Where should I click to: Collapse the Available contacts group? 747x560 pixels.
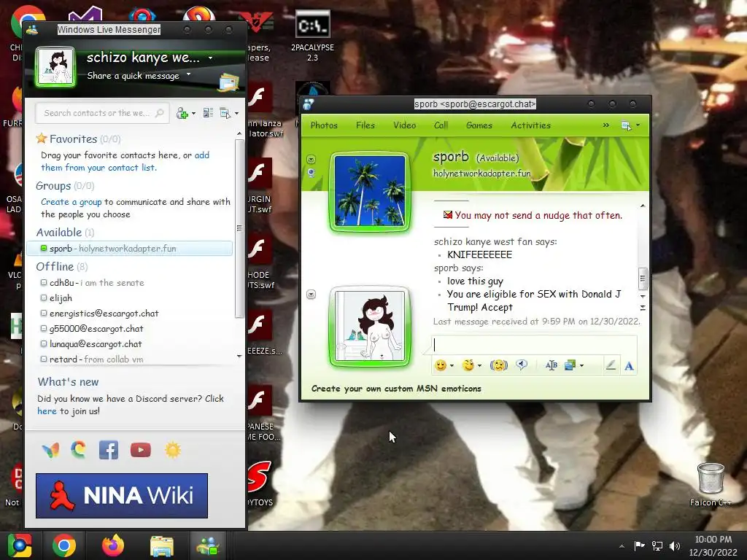point(65,233)
